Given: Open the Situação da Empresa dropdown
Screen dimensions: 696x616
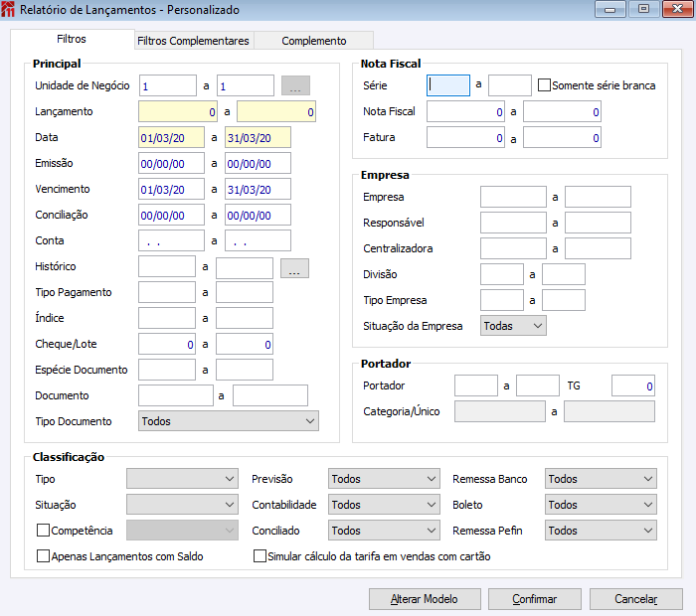Looking at the screenshot, I should (x=513, y=326).
